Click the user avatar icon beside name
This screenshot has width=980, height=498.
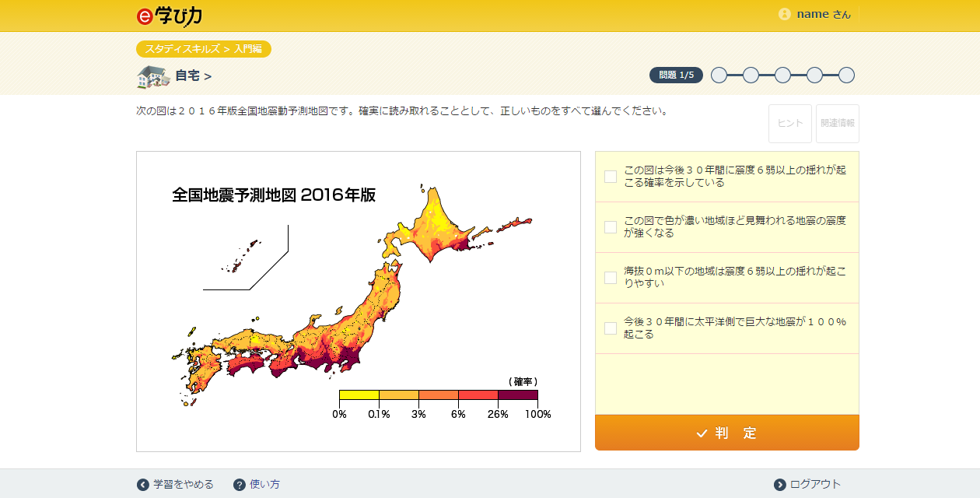pyautogui.click(x=784, y=14)
